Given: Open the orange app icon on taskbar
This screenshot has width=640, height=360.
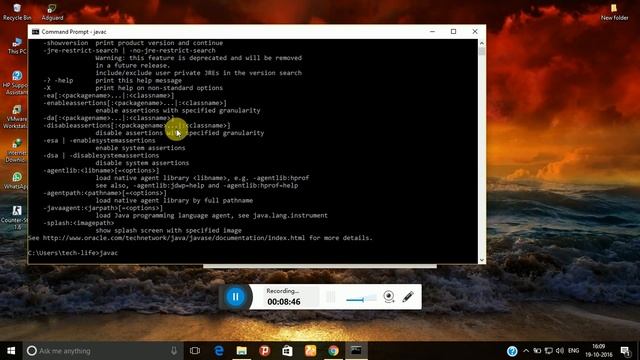Looking at the screenshot, I should (x=310, y=351).
